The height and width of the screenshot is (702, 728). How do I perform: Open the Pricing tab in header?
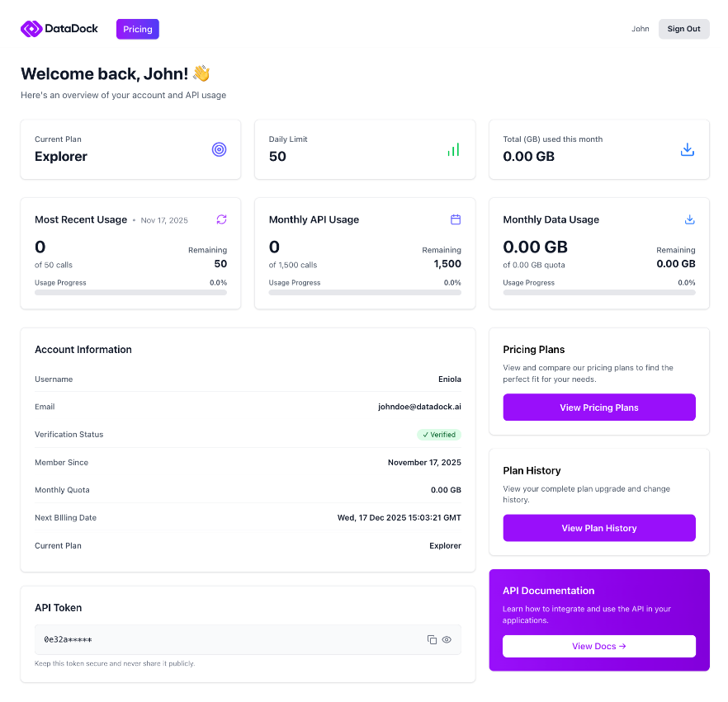click(x=138, y=29)
